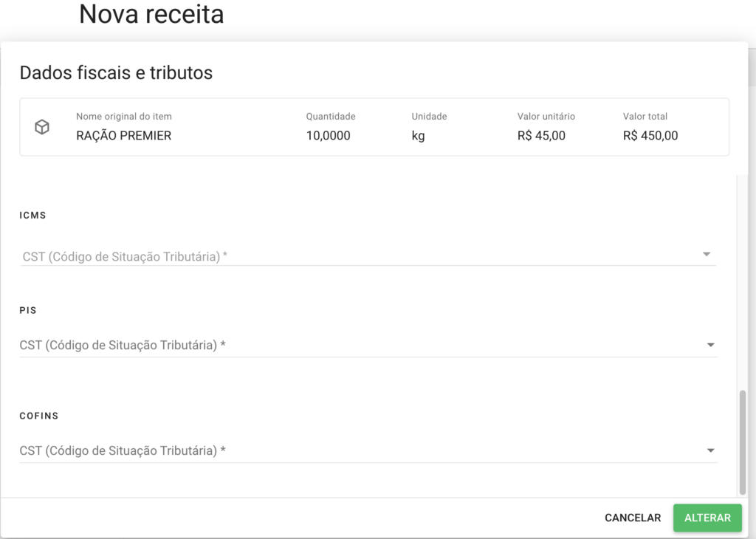Click the ICMS dropdown arrow icon
The height and width of the screenshot is (539, 756).
[x=707, y=253]
